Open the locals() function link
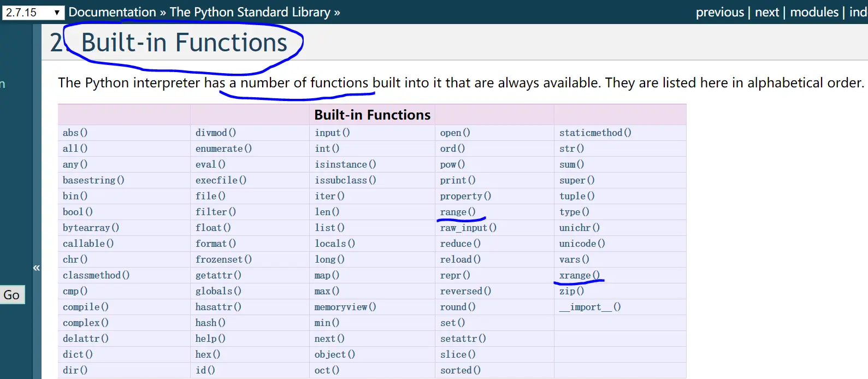868x379 pixels. [x=335, y=244]
